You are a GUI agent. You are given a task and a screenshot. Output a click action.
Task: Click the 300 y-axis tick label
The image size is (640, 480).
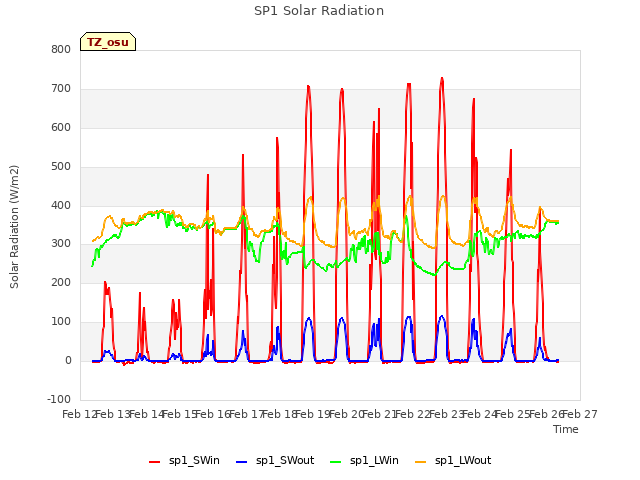tap(61, 244)
